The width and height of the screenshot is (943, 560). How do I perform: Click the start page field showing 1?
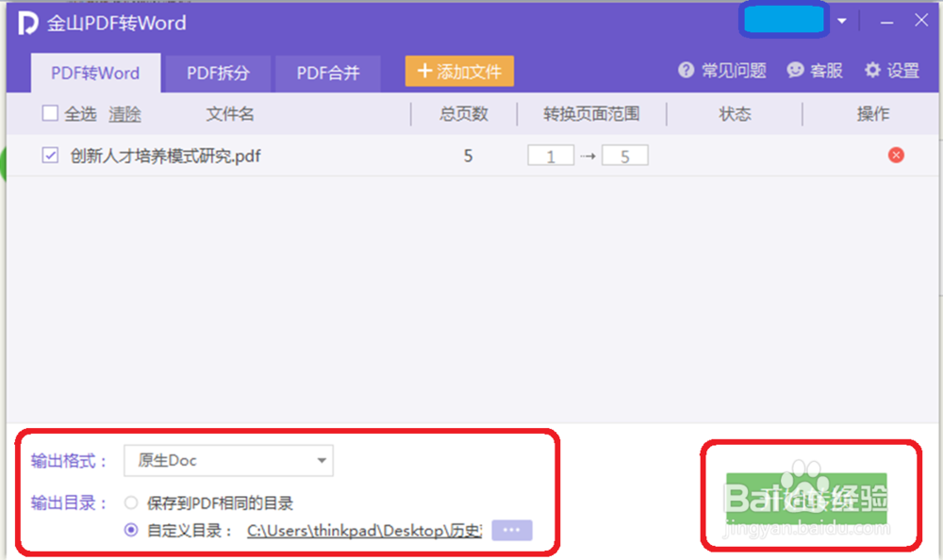[x=551, y=156]
